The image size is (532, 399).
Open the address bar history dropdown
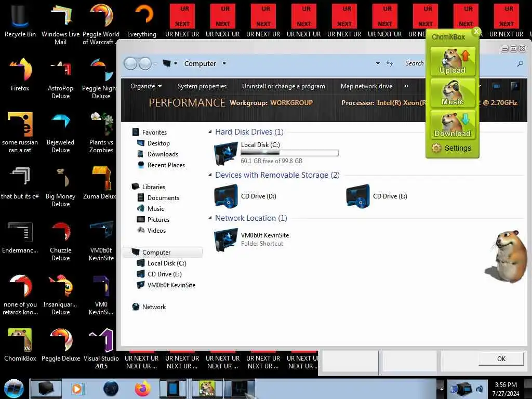click(378, 63)
